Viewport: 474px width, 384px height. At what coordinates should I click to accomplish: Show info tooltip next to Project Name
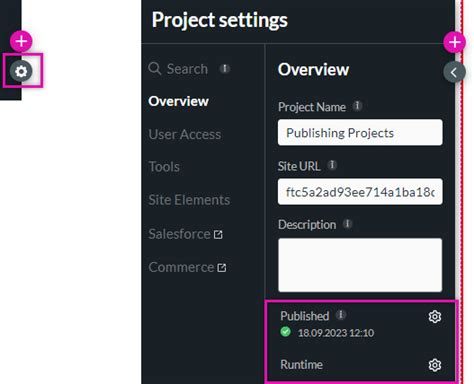[357, 106]
